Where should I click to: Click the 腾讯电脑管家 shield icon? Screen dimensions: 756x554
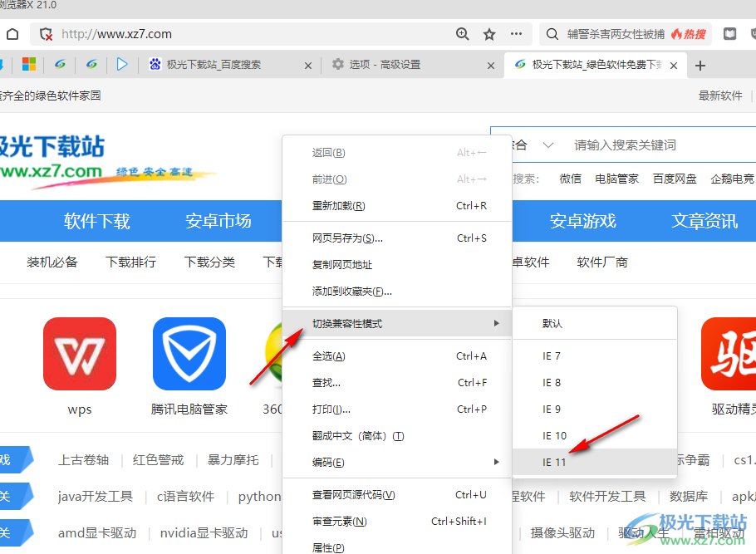click(x=189, y=354)
